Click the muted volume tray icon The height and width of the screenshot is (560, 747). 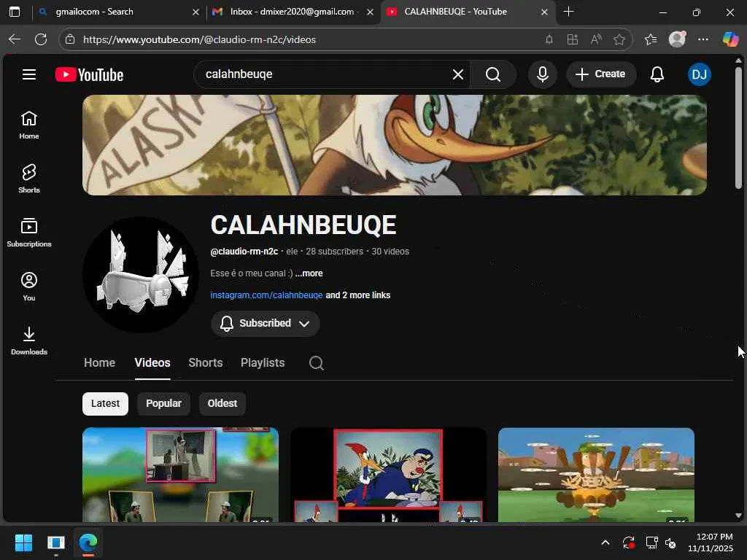pyautogui.click(x=670, y=542)
